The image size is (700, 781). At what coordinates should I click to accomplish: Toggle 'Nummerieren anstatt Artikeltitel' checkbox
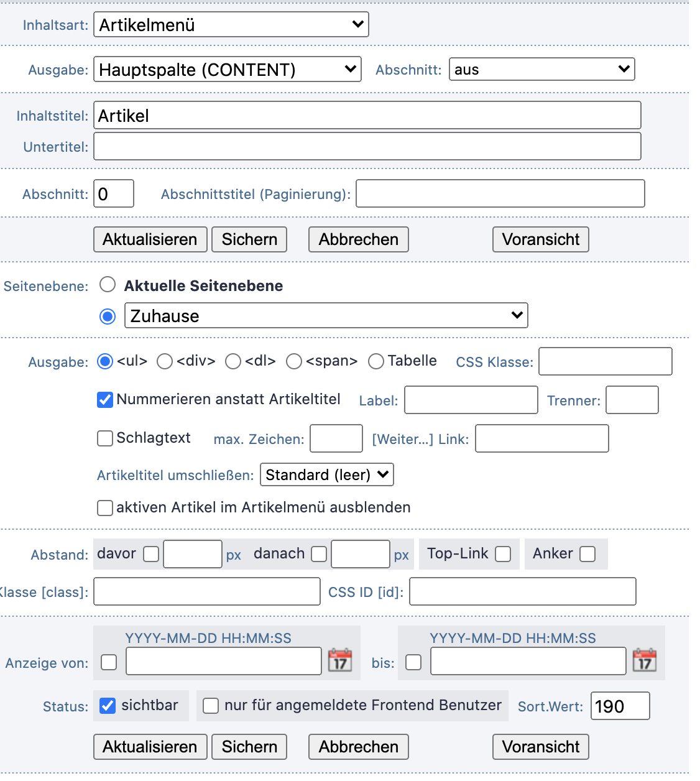105,400
